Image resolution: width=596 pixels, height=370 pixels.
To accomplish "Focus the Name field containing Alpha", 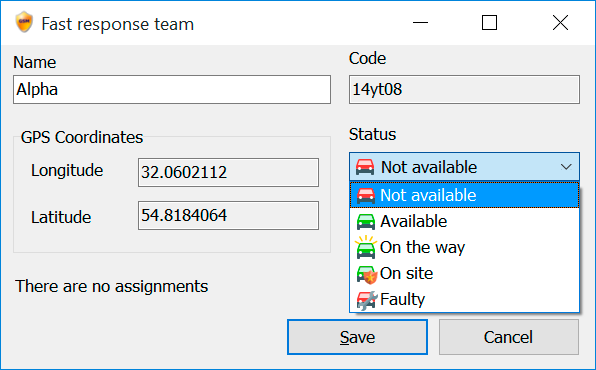I will (172, 89).
